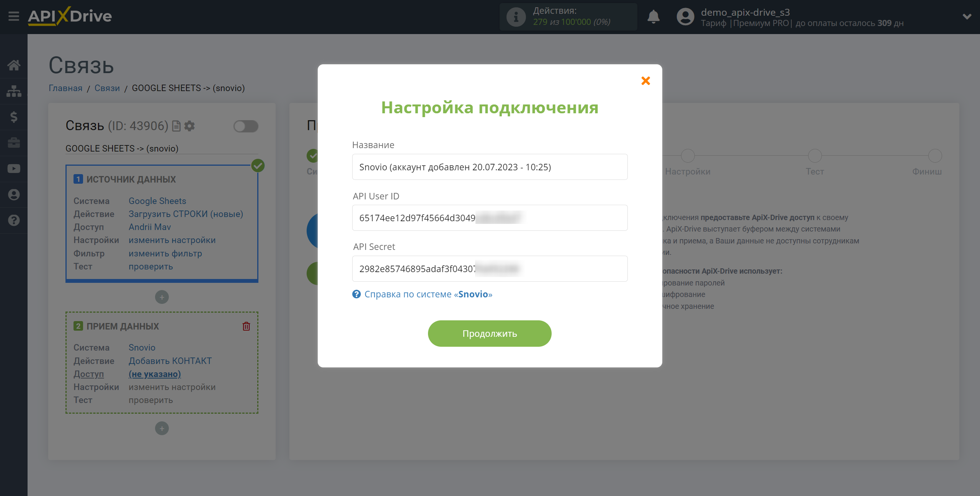Click the ИСТОЧНИК ДАННЫХ header
Screen dimensions: 980x496
131,179
